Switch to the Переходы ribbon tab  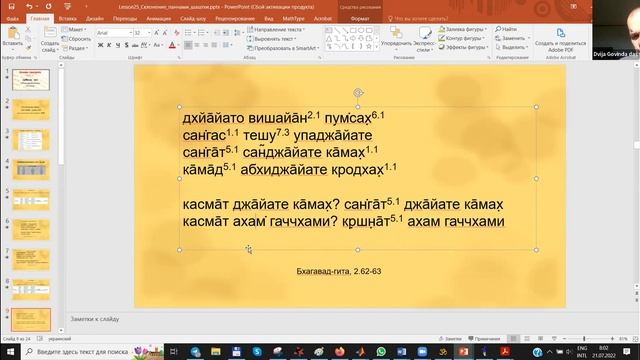(125, 19)
